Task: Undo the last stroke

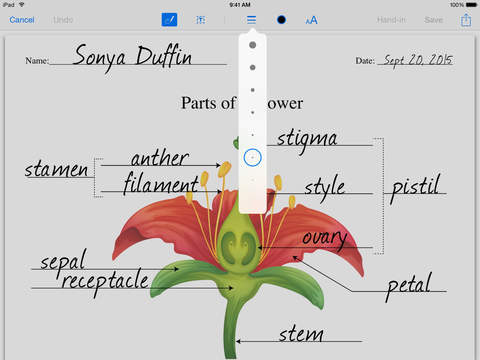Action: point(63,20)
